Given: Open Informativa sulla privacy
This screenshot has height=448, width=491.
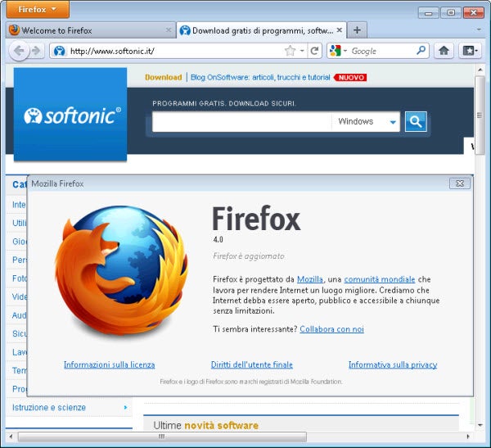Looking at the screenshot, I should tap(393, 364).
